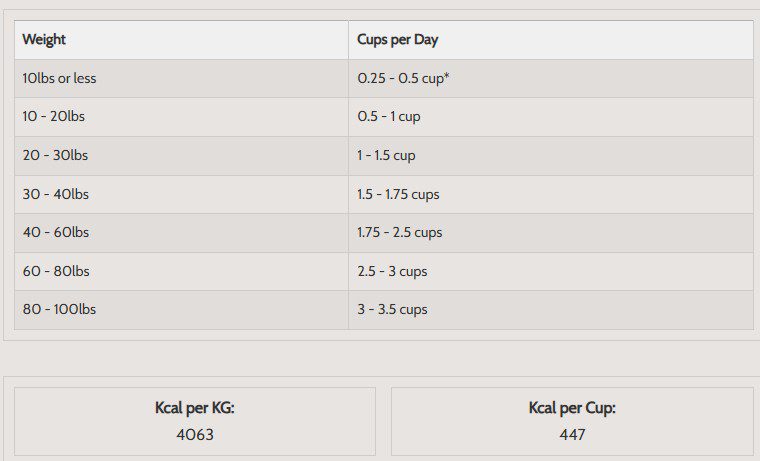Select the 10lbs or less weight cell

(59, 78)
